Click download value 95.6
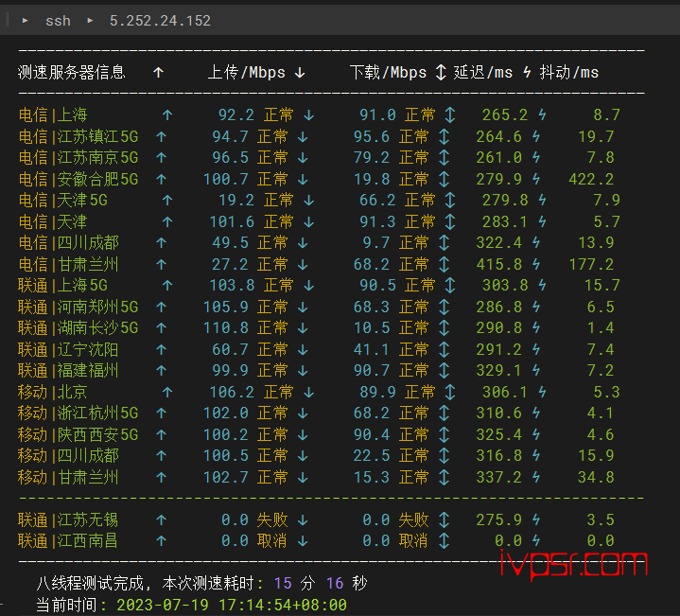This screenshot has width=680, height=616. pyautogui.click(x=372, y=136)
